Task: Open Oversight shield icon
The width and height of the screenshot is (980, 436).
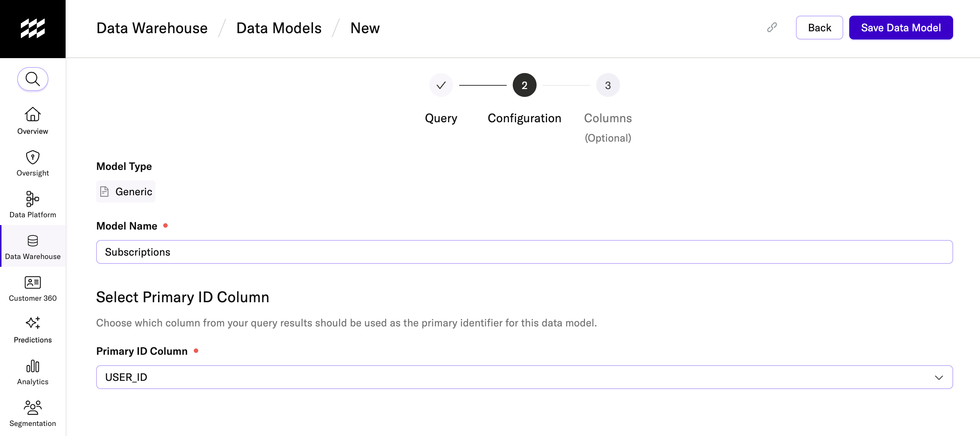Action: (33, 157)
